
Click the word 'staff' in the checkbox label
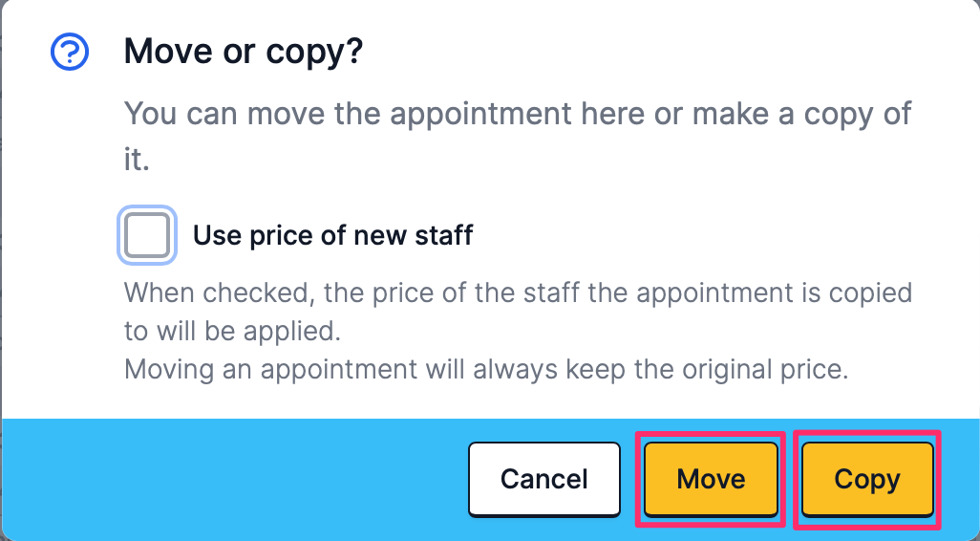(x=444, y=235)
